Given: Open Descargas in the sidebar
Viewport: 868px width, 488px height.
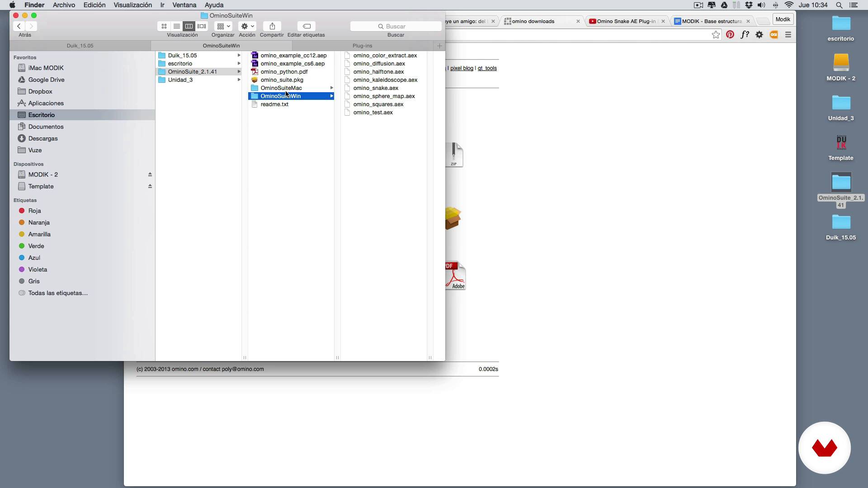Looking at the screenshot, I should (x=43, y=139).
